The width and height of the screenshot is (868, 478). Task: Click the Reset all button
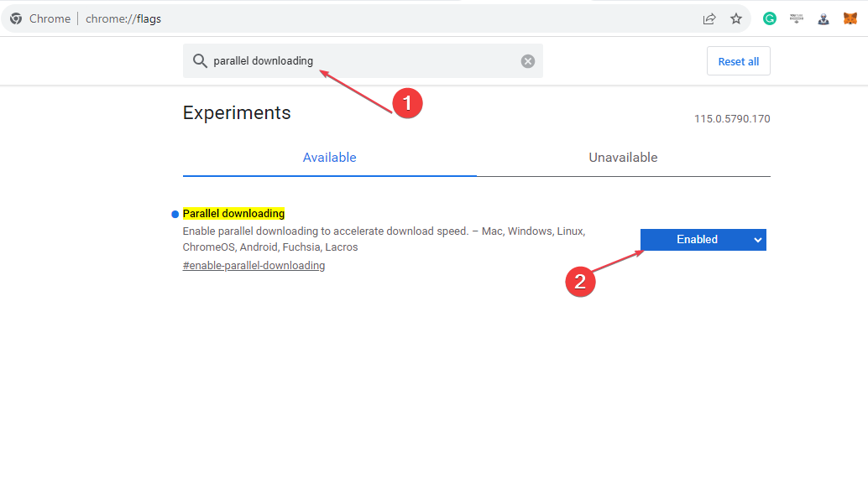pyautogui.click(x=739, y=61)
